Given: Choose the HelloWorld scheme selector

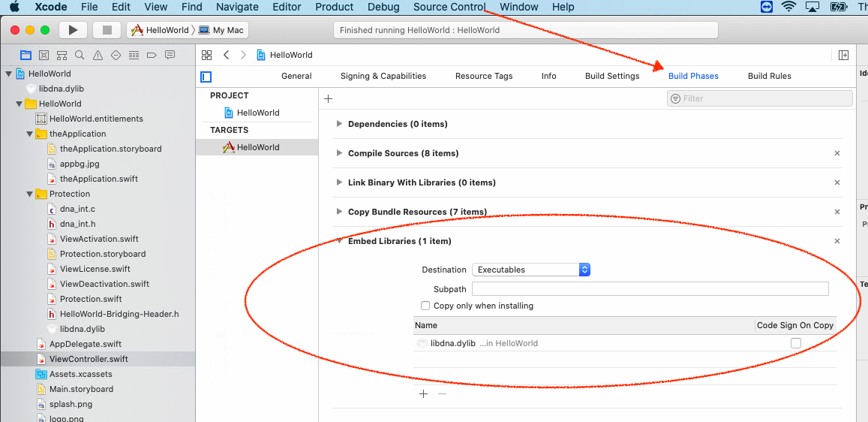Looking at the screenshot, I should pyautogui.click(x=160, y=30).
